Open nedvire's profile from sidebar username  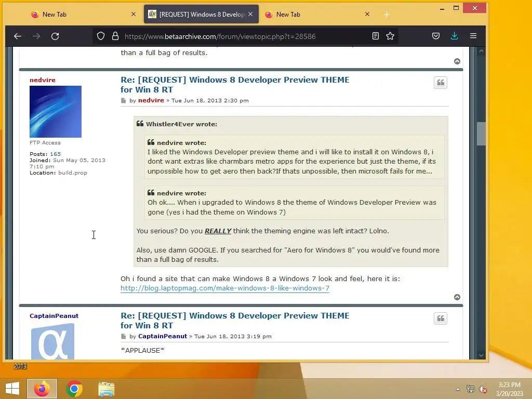point(43,79)
